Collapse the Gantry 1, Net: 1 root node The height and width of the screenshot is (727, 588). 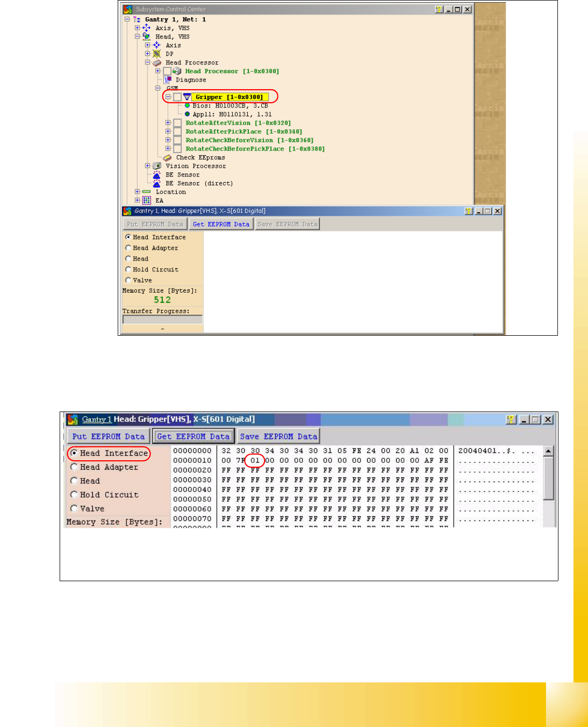[x=127, y=19]
